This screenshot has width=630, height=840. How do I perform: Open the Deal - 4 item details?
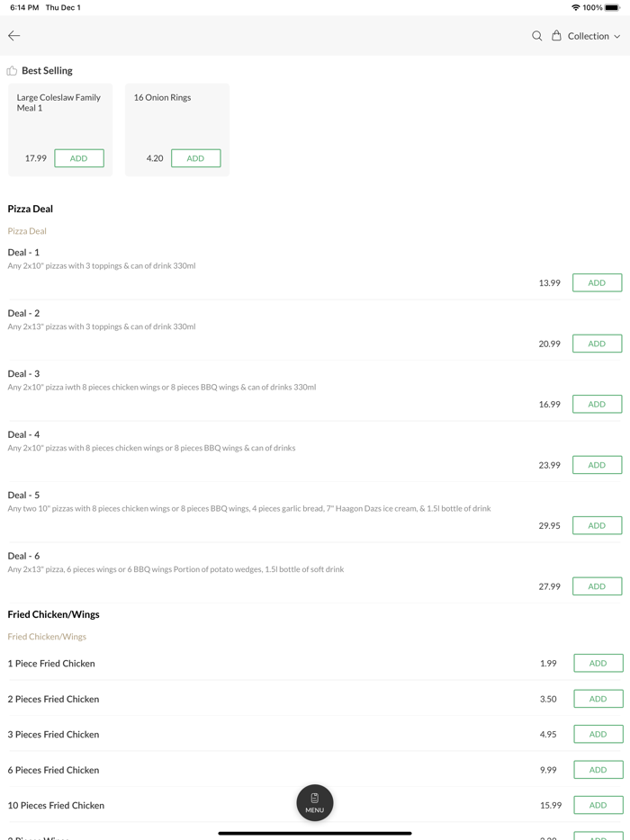point(23,435)
